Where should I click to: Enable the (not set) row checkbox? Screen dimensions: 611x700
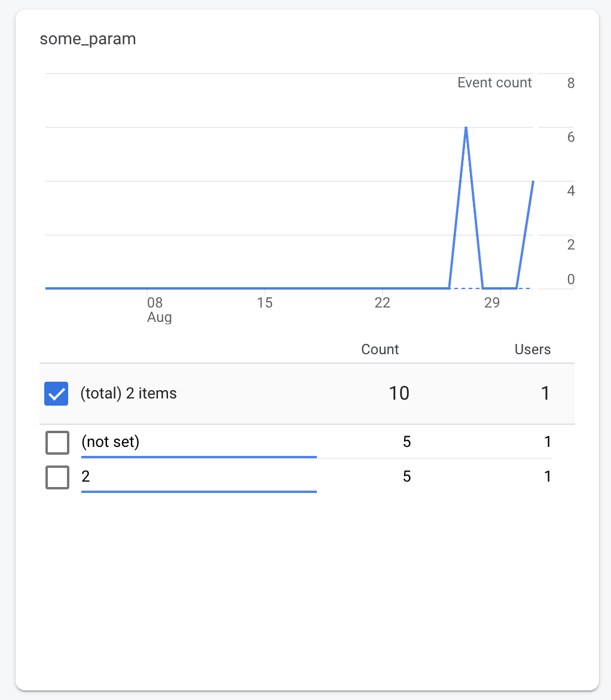coord(57,443)
